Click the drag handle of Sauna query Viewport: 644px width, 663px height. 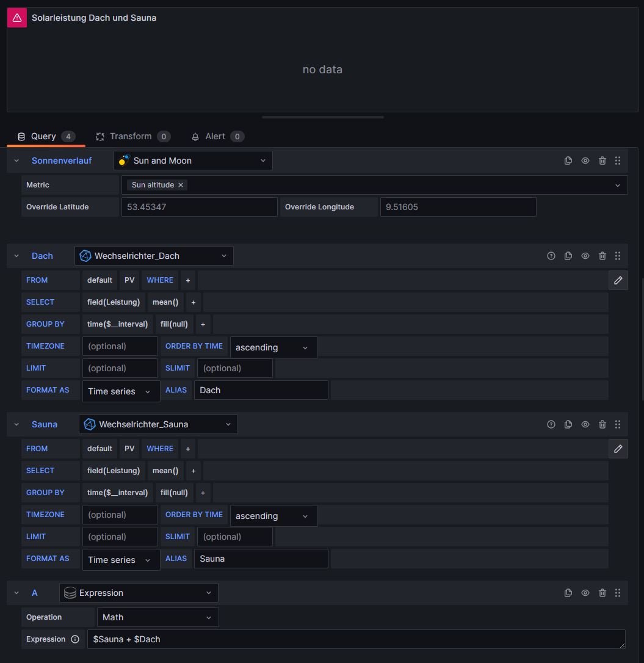click(x=618, y=424)
